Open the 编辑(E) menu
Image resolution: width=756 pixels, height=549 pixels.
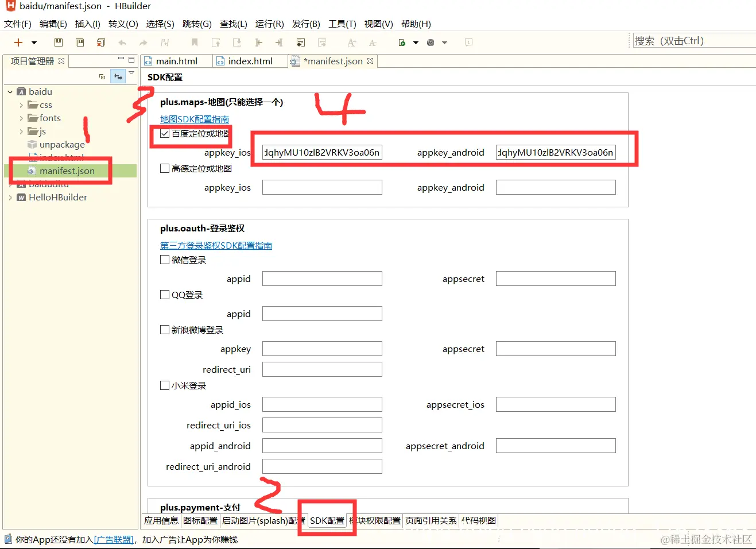click(x=53, y=24)
